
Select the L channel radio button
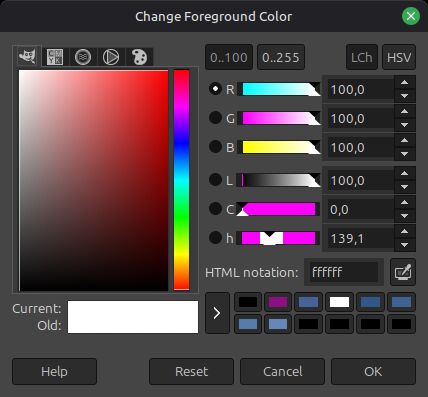pyautogui.click(x=215, y=180)
